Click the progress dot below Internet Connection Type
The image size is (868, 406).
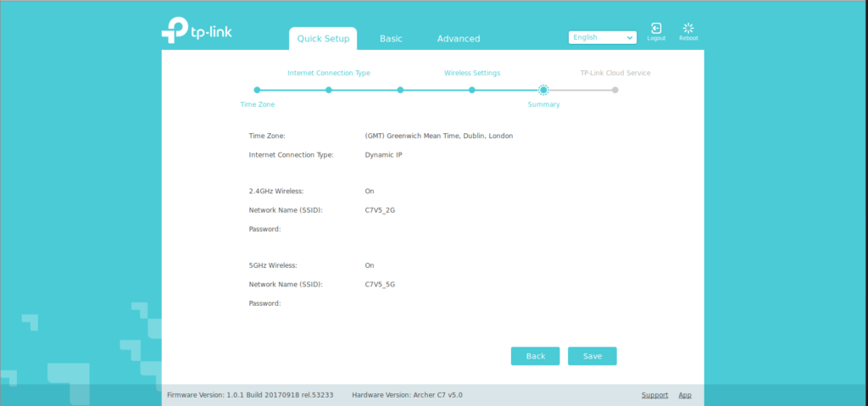[x=329, y=90]
